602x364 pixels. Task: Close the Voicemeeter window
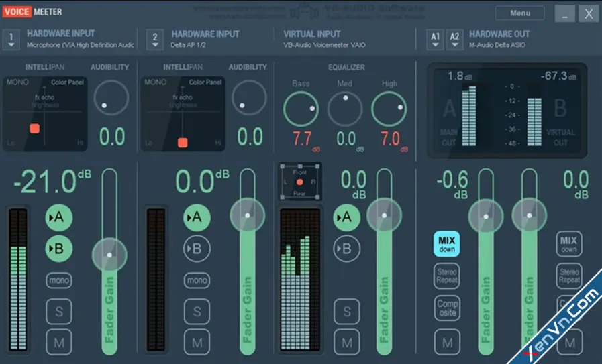(x=589, y=14)
